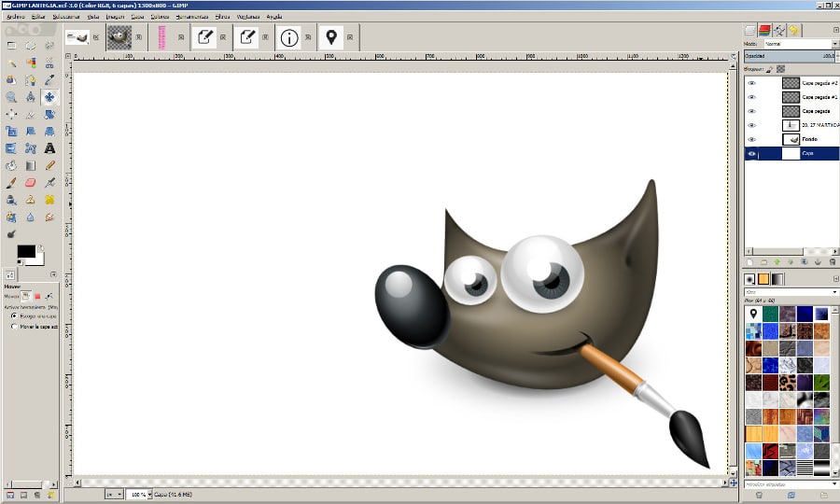
Task: Click the black foreground color swatch
Action: click(x=24, y=253)
